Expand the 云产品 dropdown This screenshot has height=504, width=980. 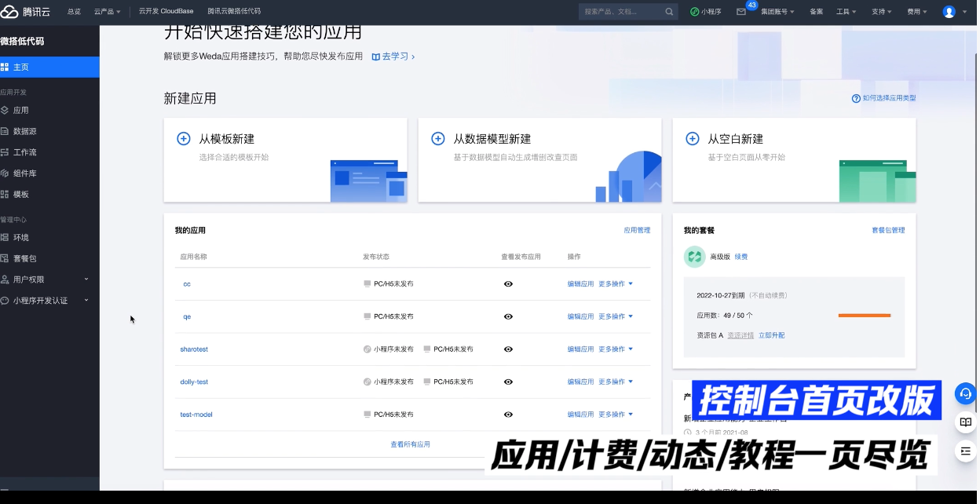107,12
